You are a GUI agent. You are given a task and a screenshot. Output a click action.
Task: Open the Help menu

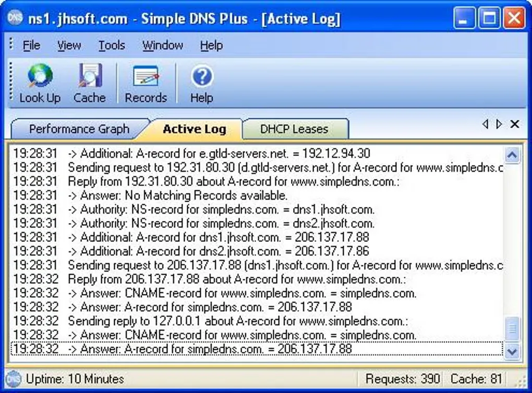coord(211,45)
